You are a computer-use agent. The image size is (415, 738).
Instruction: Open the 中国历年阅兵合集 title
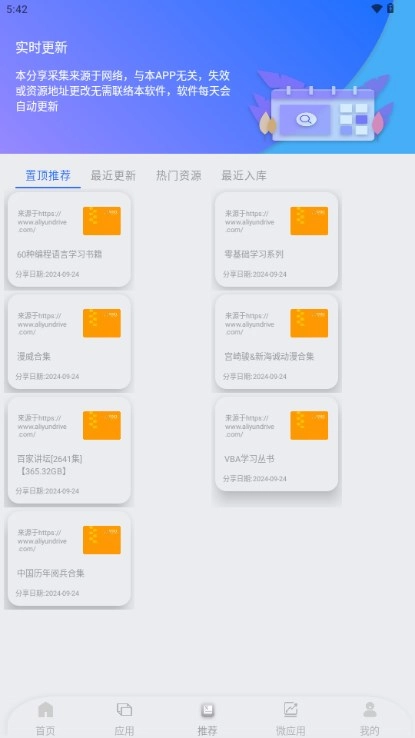51,573
